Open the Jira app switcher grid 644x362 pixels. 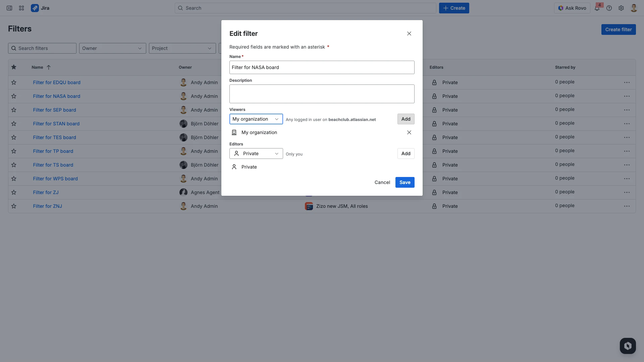pyautogui.click(x=21, y=8)
